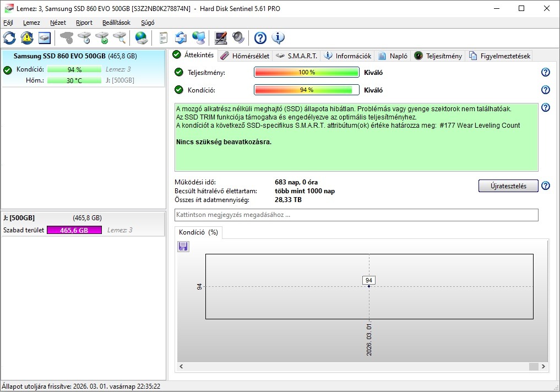Click the send report by email icon
Image resolution: width=560 pixels, height=392 pixels.
coord(181,37)
